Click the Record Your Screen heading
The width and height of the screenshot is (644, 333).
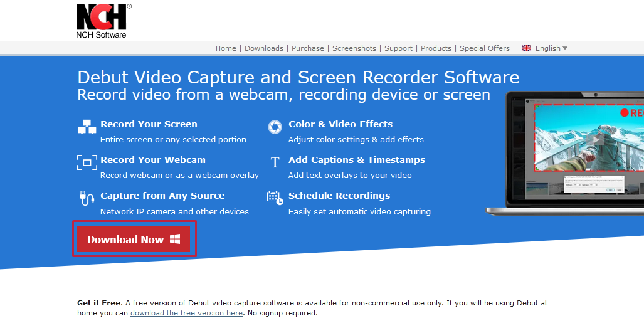pyautogui.click(x=149, y=124)
